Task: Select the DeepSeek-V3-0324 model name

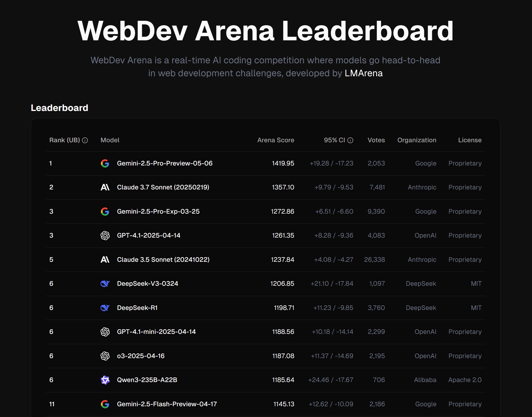Action: click(147, 284)
